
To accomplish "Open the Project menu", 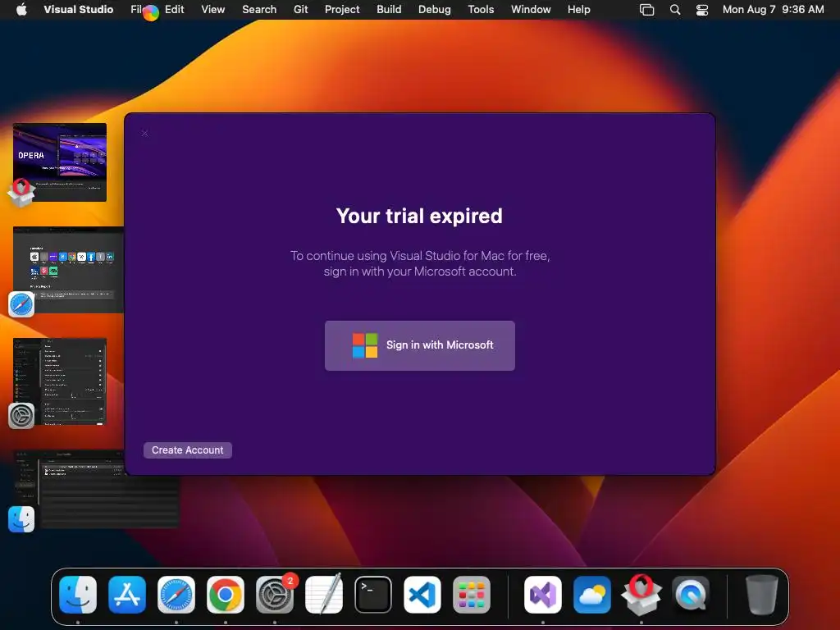I will click(342, 9).
